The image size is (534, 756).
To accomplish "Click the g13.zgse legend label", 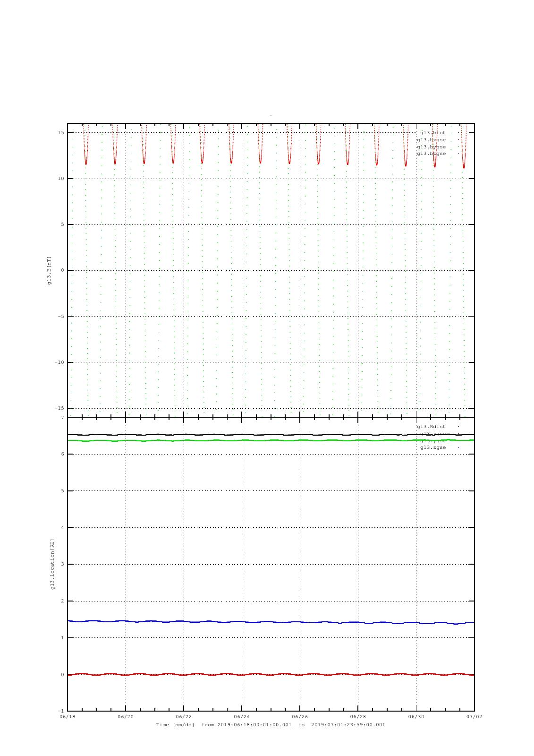I will click(x=433, y=447).
